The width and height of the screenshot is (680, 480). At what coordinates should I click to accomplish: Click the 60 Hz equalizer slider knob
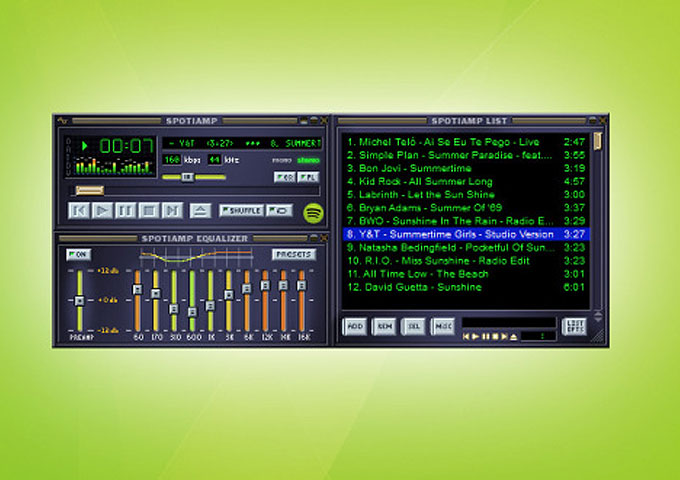137,289
